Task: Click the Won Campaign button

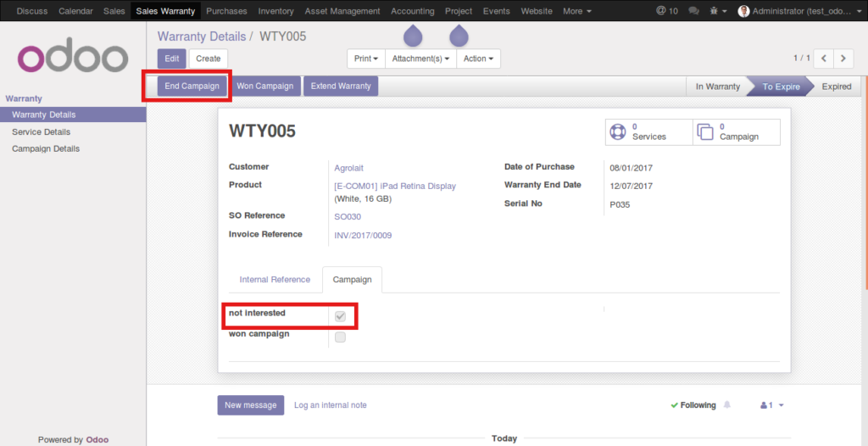Action: coord(265,86)
